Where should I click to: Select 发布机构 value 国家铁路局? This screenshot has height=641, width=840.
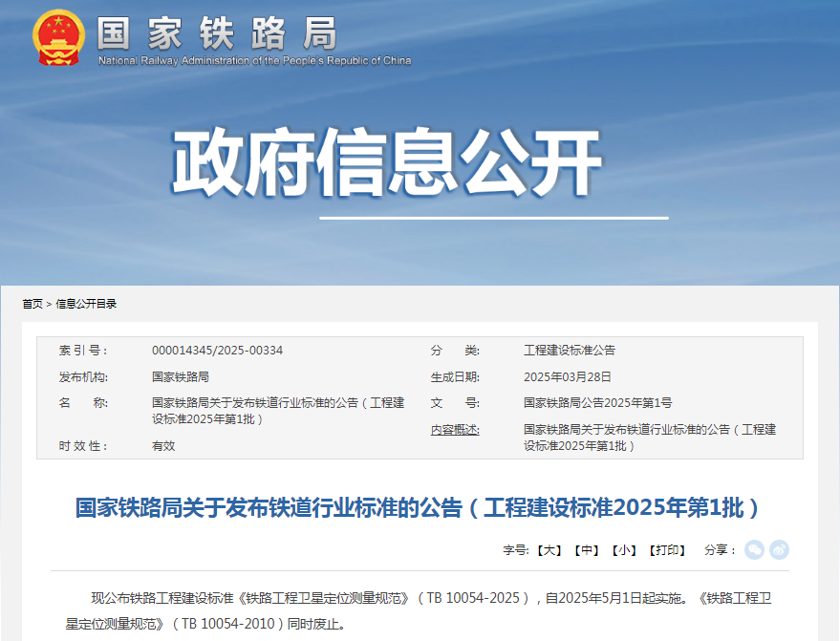pos(181,377)
